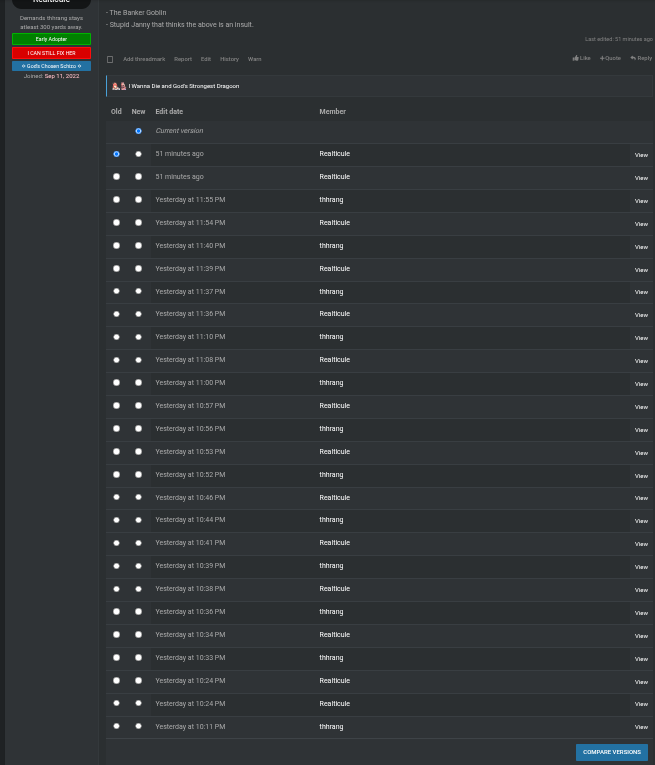The height and width of the screenshot is (765, 655).
Task: Click the Warn link under the post
Action: (x=255, y=59)
